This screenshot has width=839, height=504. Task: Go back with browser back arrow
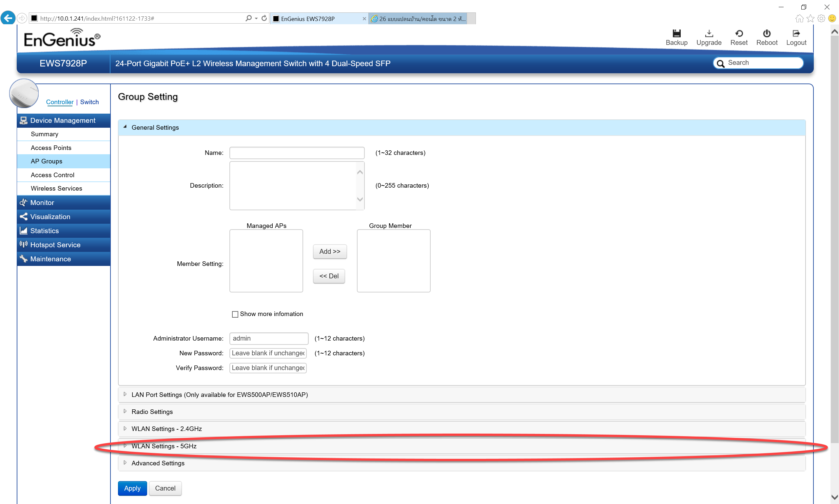pos(8,18)
